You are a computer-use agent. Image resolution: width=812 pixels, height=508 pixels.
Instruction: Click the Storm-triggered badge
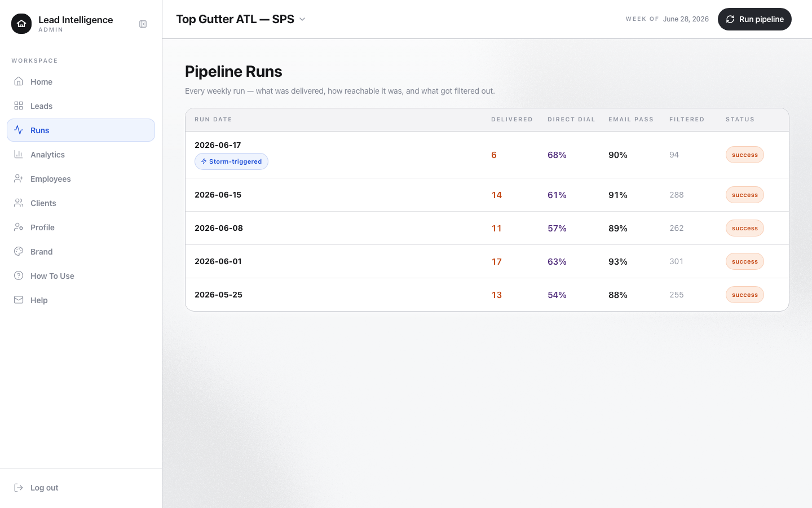[x=231, y=161]
